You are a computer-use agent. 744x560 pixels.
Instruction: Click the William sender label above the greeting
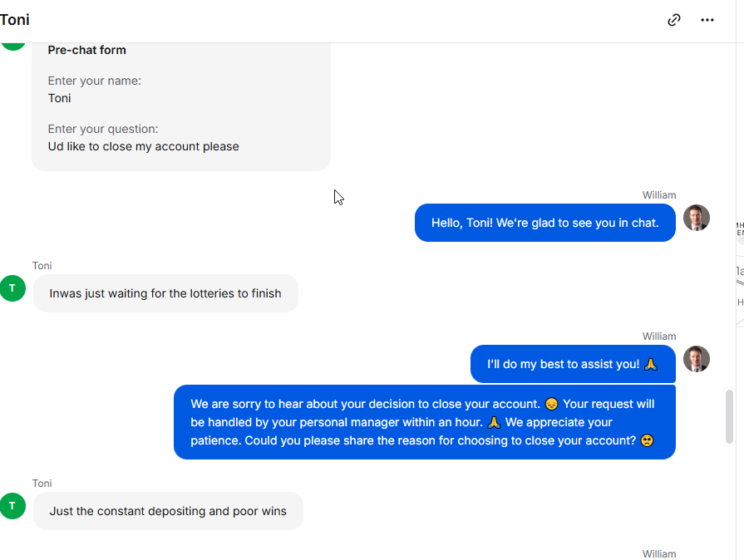tap(659, 195)
